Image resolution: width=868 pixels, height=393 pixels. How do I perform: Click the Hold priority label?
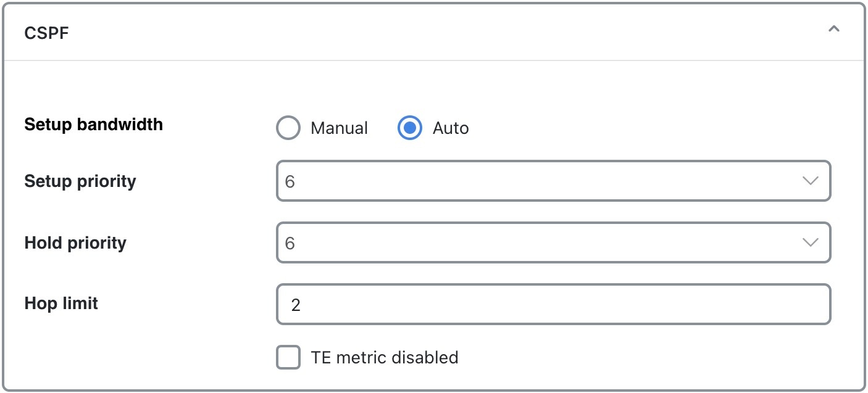(77, 242)
